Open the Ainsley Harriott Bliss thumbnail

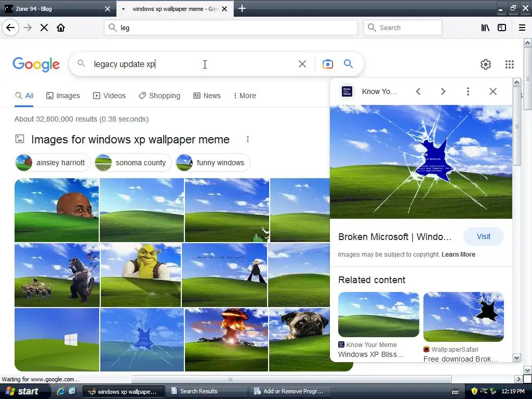[57, 210]
